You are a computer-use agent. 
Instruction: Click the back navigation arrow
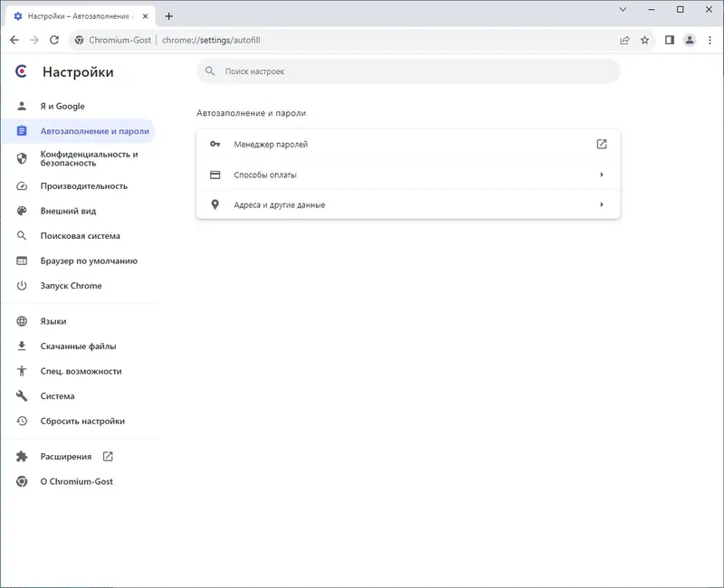(x=14, y=40)
